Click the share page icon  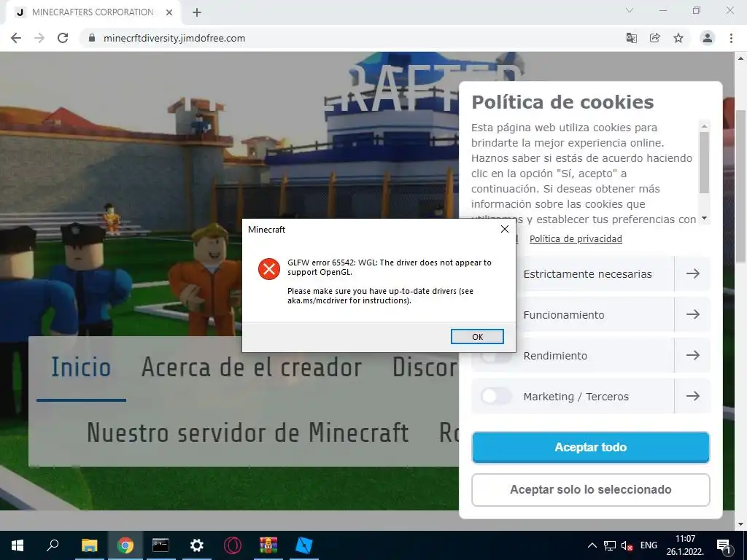tap(655, 38)
